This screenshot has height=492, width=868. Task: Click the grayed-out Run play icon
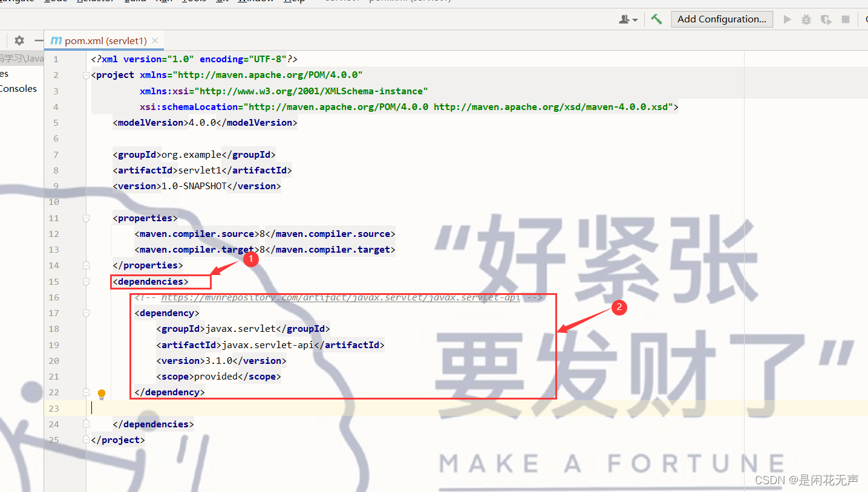point(787,19)
